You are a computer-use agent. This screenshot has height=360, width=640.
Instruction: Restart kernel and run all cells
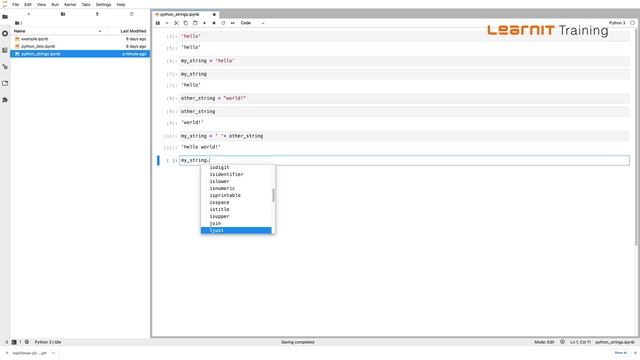click(233, 23)
